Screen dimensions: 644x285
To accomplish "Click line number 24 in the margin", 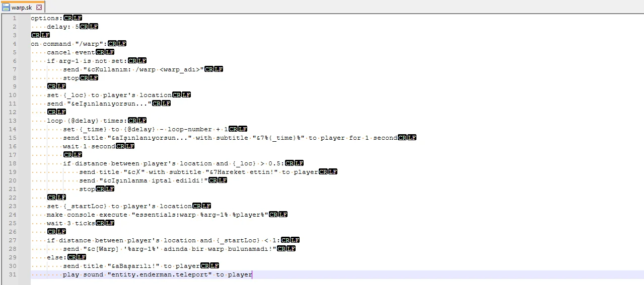I will pyautogui.click(x=13, y=215).
